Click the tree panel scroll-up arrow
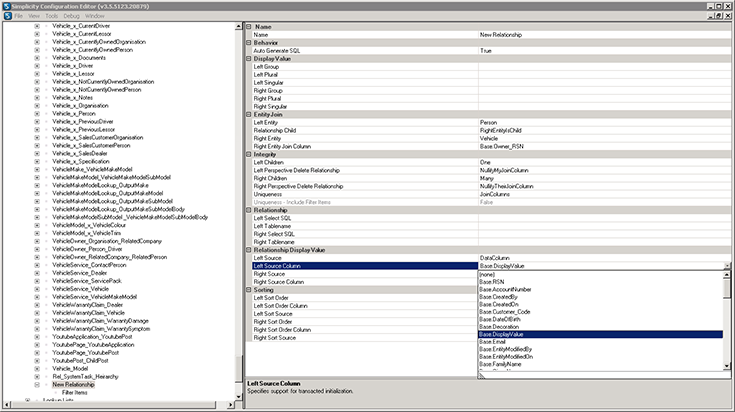Viewport: 735px width, 412px height. tap(239, 27)
